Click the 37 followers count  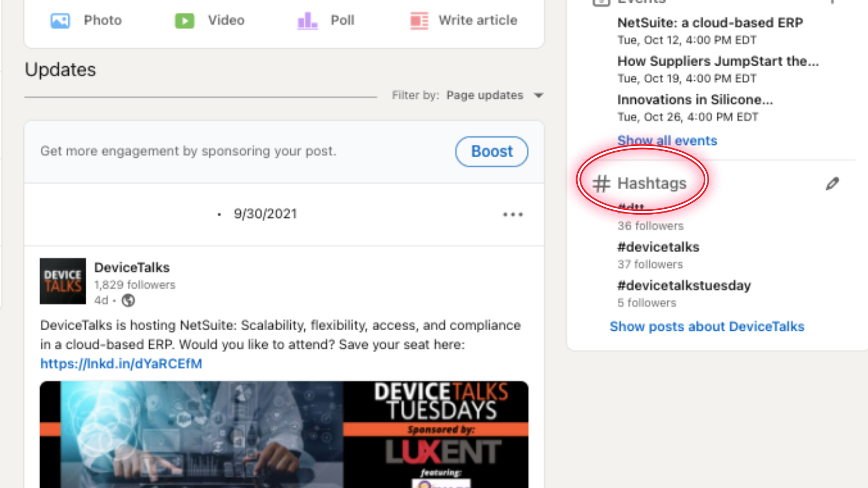click(650, 265)
